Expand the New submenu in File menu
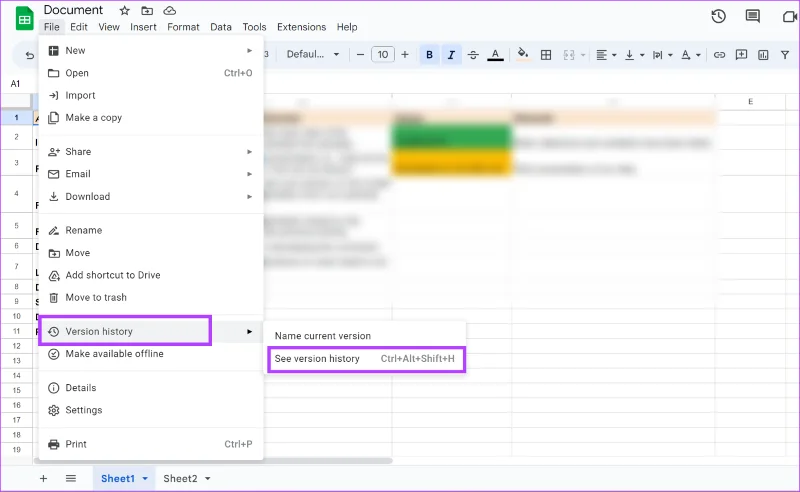 (x=151, y=51)
